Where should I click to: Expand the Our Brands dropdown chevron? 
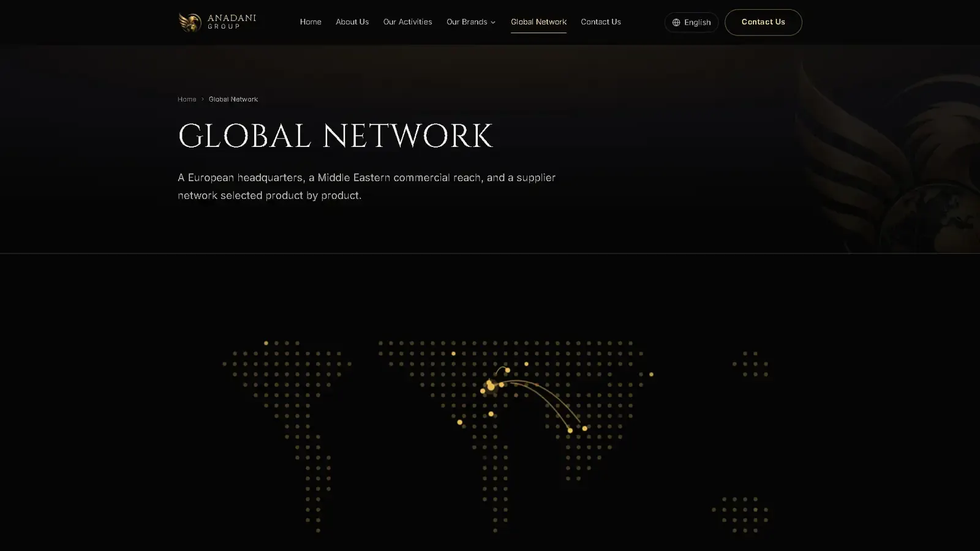pos(493,23)
